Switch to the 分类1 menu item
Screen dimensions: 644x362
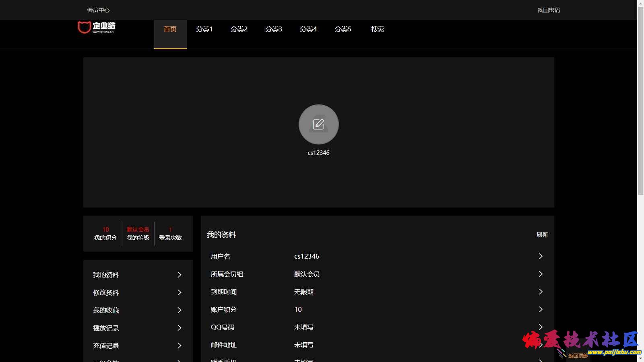tap(204, 29)
